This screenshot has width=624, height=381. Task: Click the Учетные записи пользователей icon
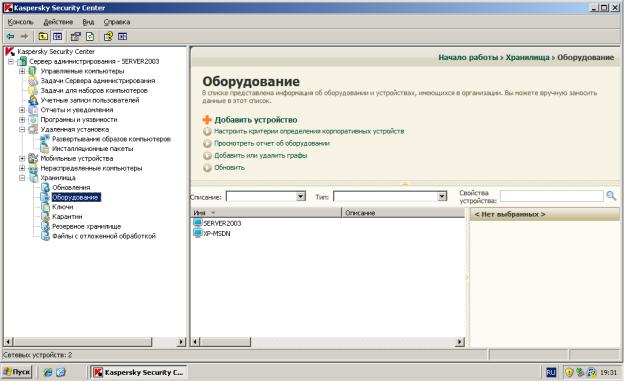click(x=33, y=100)
